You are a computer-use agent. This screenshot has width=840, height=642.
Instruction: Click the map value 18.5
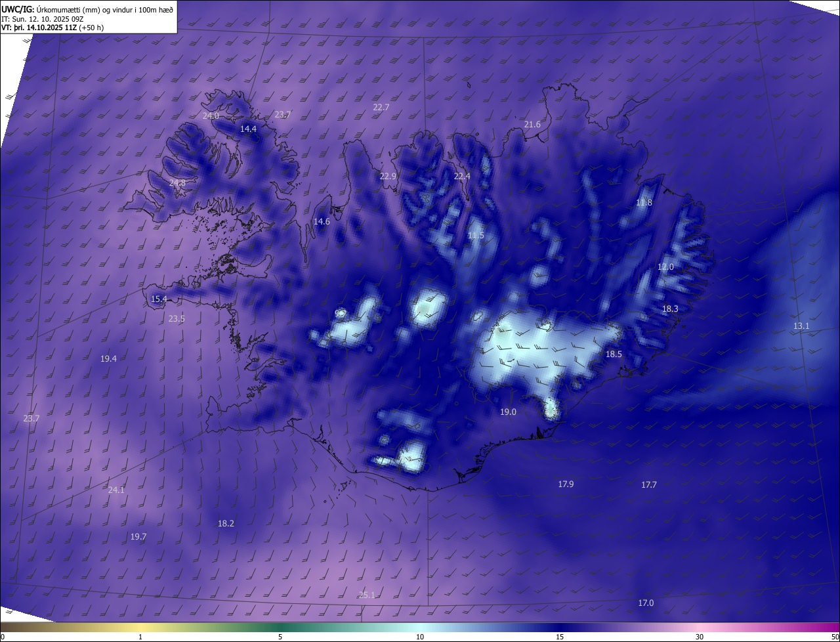click(x=614, y=354)
